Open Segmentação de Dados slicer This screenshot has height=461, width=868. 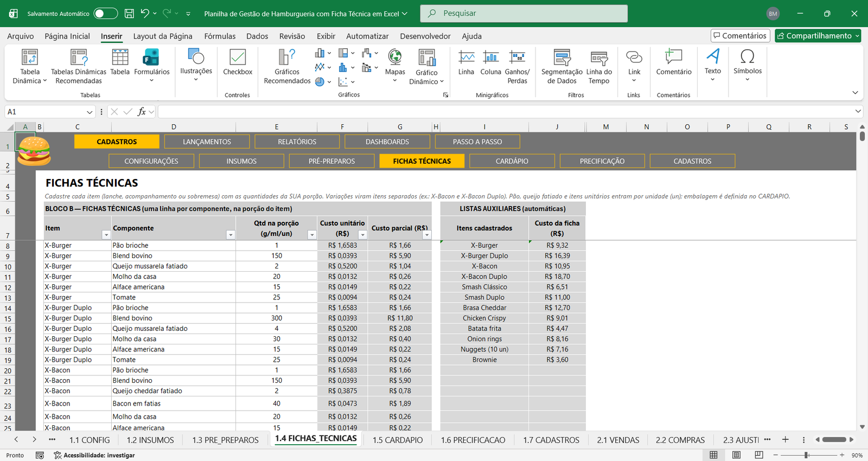(x=562, y=66)
